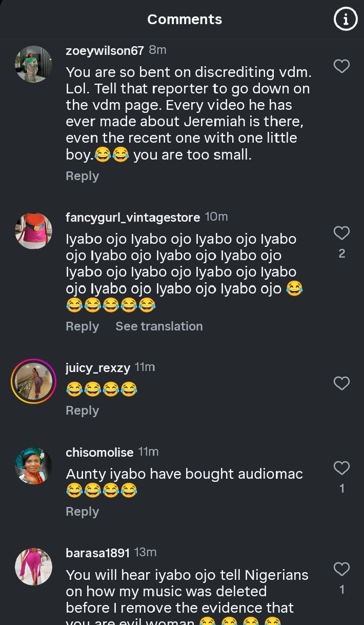The image size is (364, 625).
Task: Reply to juicy_rexzy's emoji comment
Action: click(x=82, y=411)
